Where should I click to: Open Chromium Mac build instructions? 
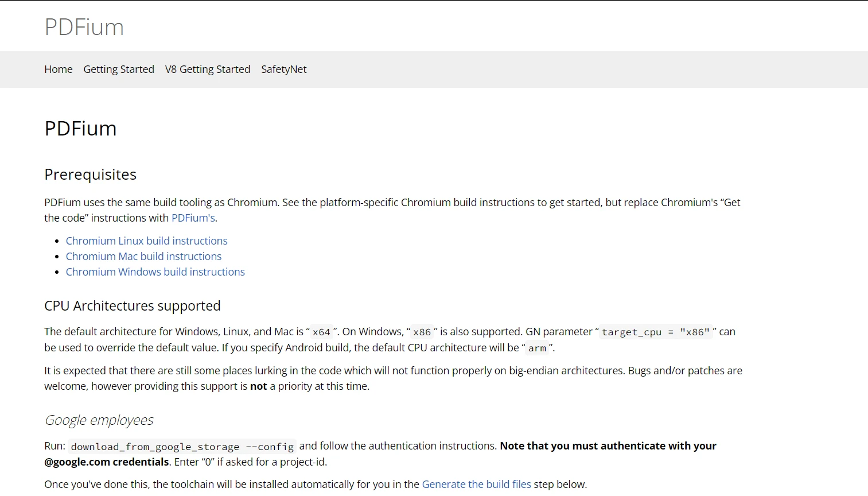(143, 257)
